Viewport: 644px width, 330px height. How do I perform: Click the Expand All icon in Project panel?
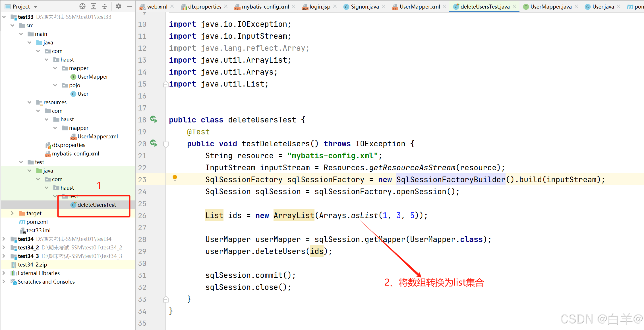94,6
